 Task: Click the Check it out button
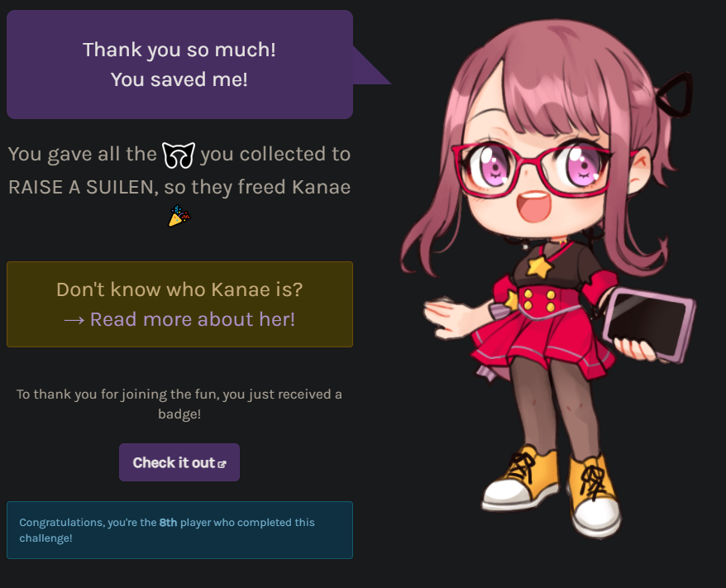coord(179,462)
